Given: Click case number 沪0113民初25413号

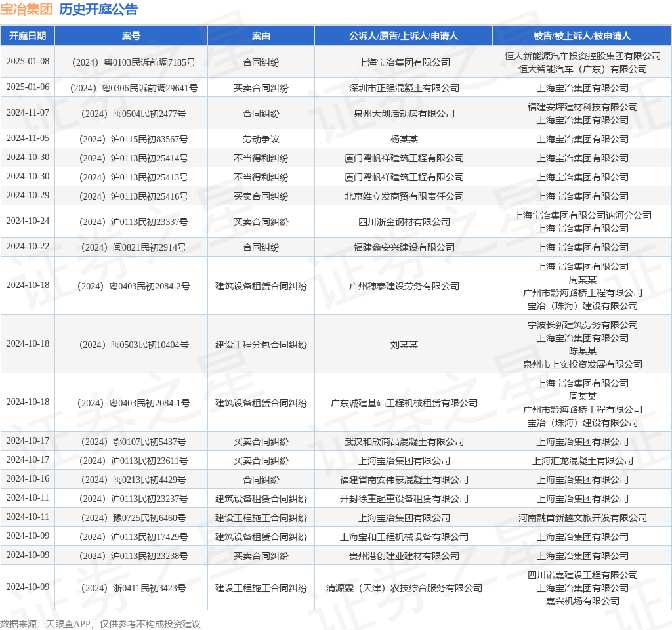Looking at the screenshot, I should 133,177.
